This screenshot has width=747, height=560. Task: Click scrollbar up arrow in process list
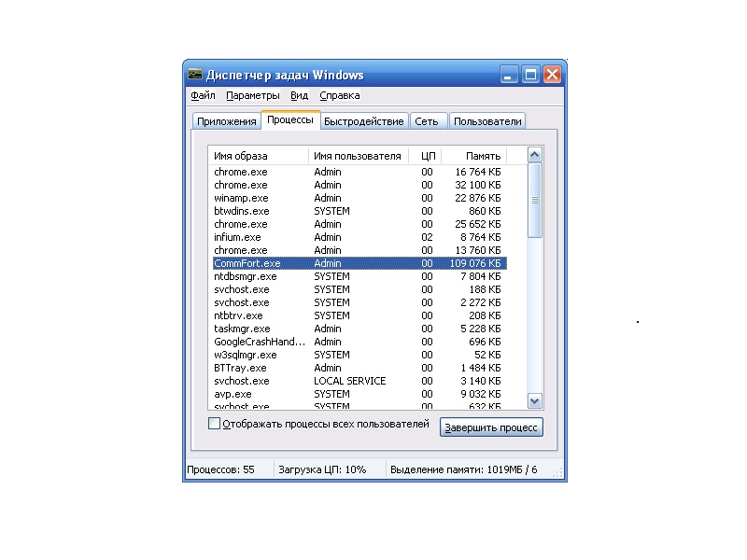(535, 155)
